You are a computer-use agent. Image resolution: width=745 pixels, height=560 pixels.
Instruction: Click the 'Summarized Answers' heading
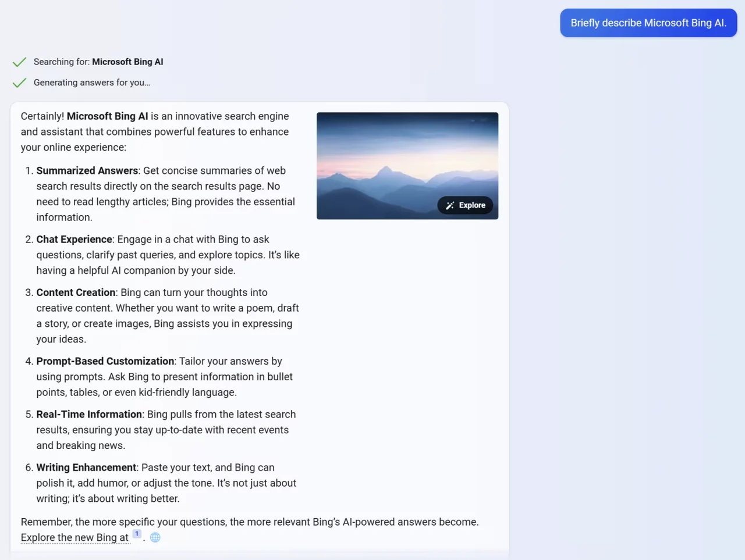[87, 170]
